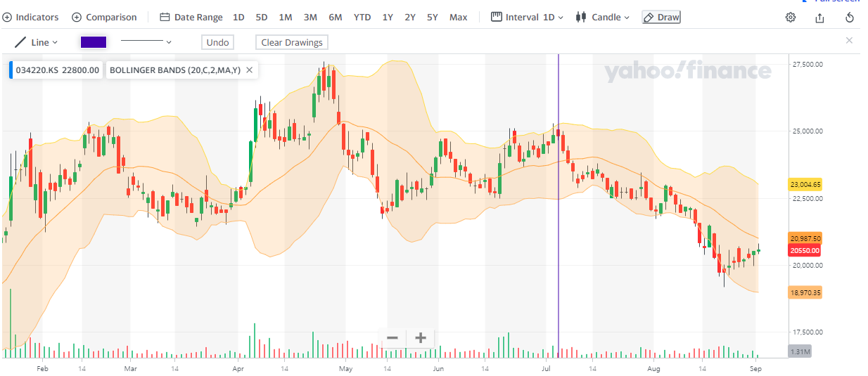Click the 17,500.00 axis label
The height and width of the screenshot is (376, 868).
tap(808, 332)
